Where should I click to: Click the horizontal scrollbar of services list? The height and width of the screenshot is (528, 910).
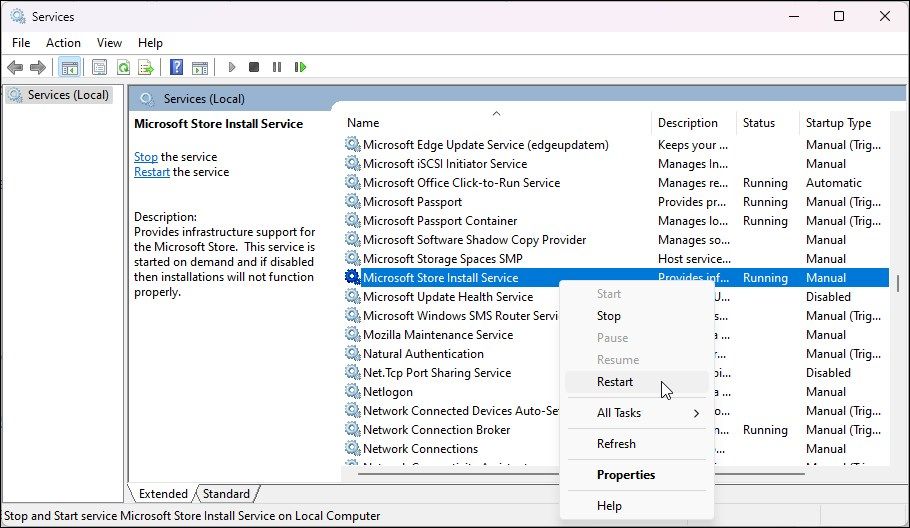582,473
